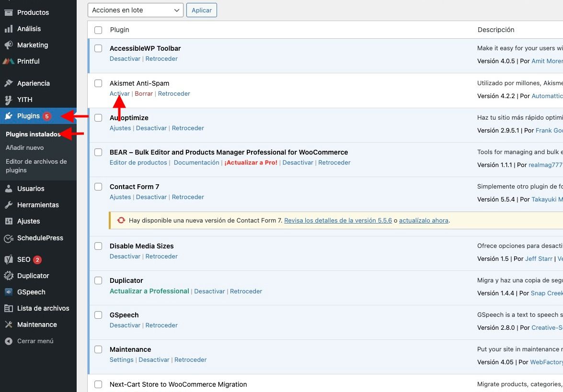Screen dimensions: 563x392
Task: Click Retroceder under Disable Media Sizes
Action: [x=161, y=257]
